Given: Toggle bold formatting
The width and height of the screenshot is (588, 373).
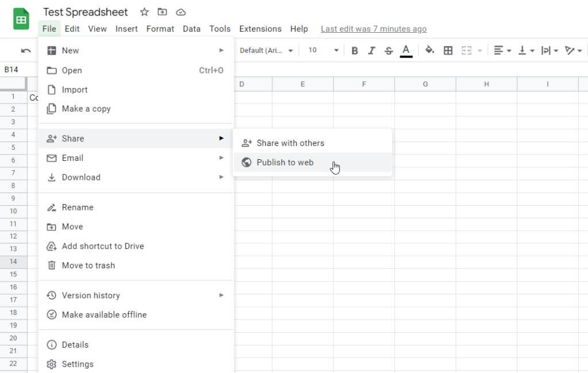Looking at the screenshot, I should [354, 50].
